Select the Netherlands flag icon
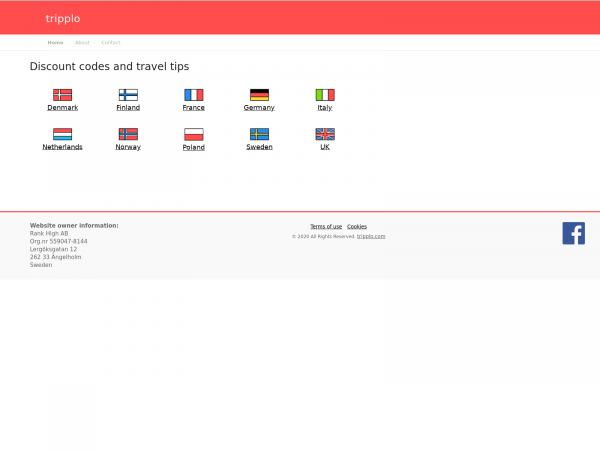Screen dimensions: 600x450 (62, 134)
